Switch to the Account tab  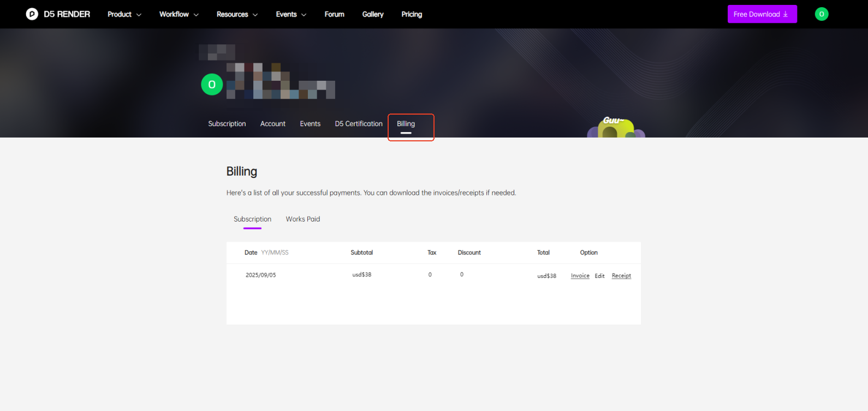(273, 124)
